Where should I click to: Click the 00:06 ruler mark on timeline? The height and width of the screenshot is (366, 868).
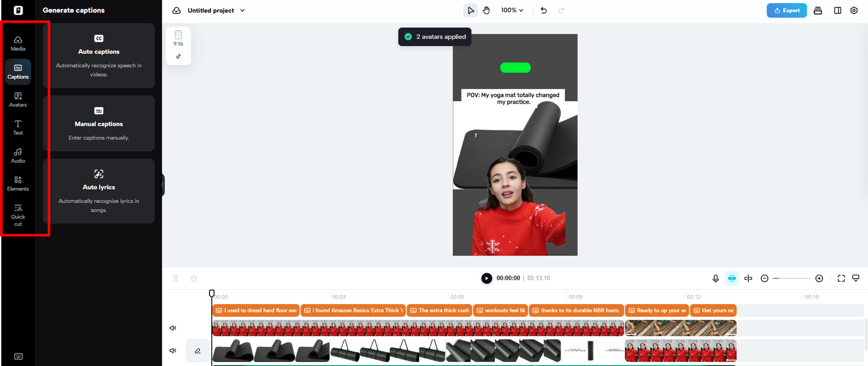(x=457, y=297)
